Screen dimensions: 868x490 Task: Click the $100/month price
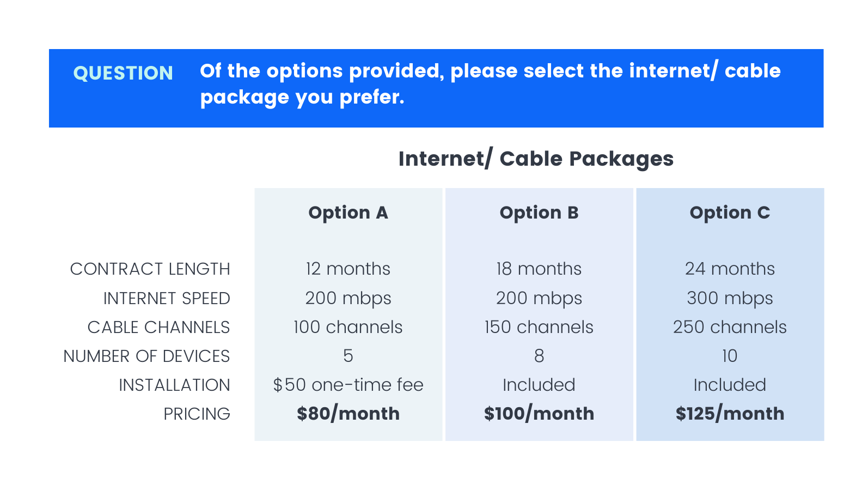coord(539,414)
